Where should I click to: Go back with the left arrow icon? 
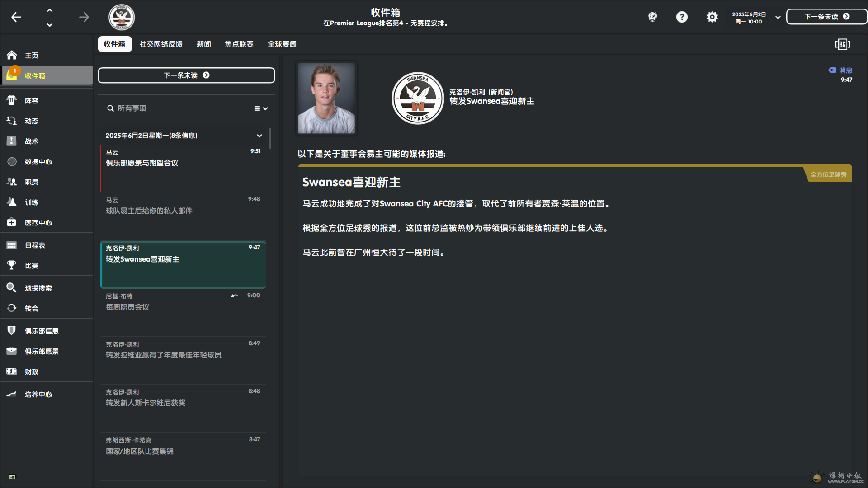16,17
